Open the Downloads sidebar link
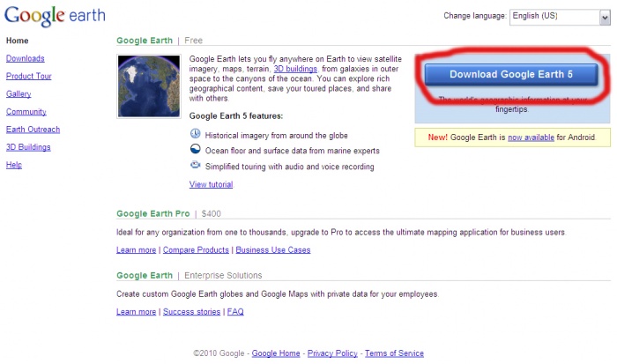Screen dimensions: 617x364 (26, 58)
